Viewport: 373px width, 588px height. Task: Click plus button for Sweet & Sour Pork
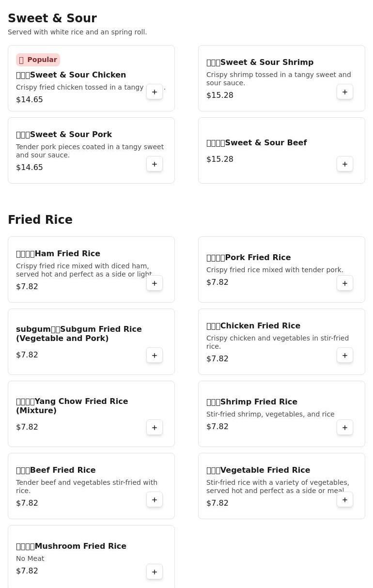point(155,164)
